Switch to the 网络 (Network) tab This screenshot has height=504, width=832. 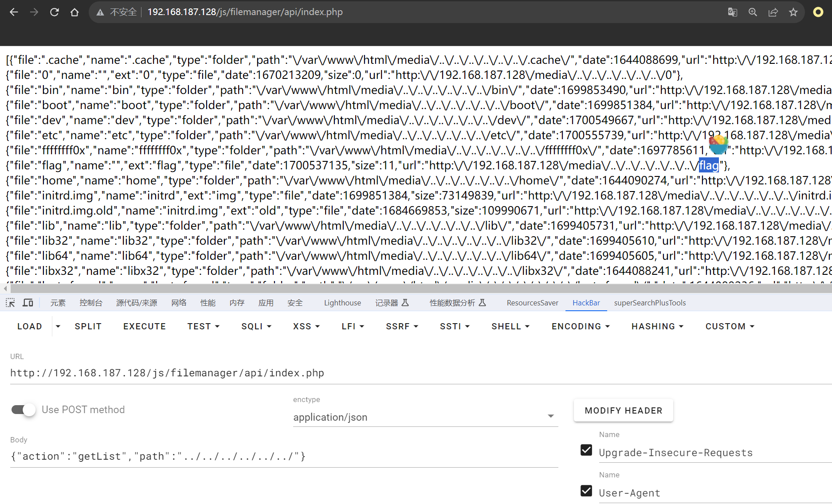pyautogui.click(x=179, y=303)
